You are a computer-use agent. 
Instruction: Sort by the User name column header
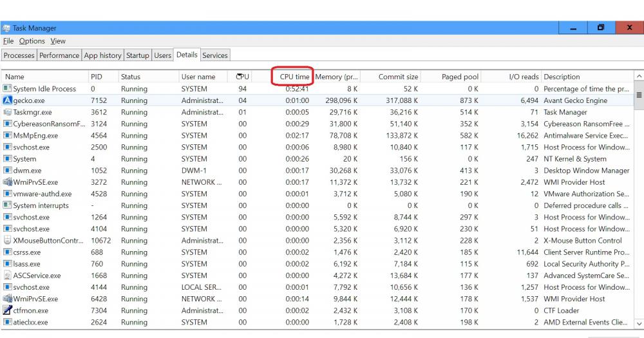pos(203,77)
